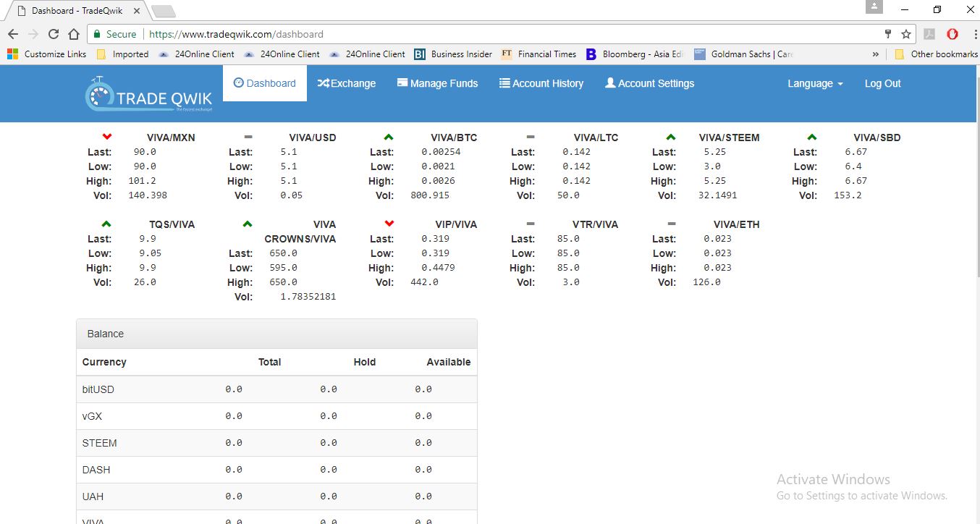
Task: Open the VIVA/MXN market
Action: pyautogui.click(x=171, y=138)
